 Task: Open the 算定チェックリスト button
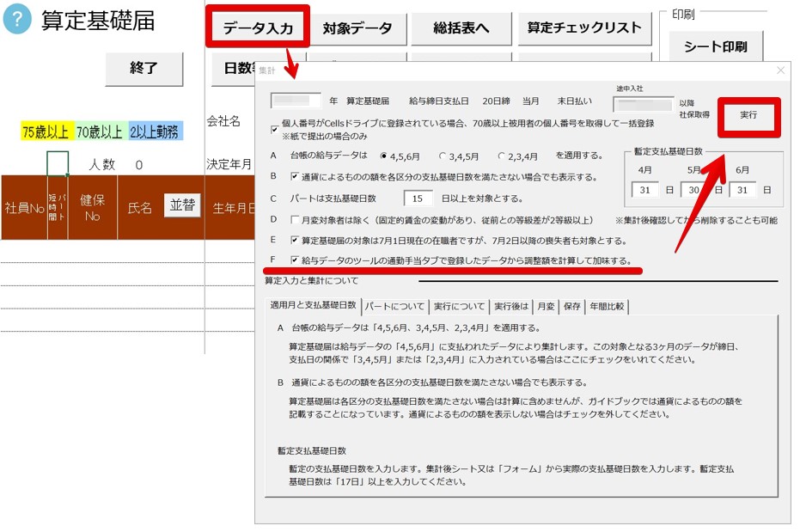584,28
